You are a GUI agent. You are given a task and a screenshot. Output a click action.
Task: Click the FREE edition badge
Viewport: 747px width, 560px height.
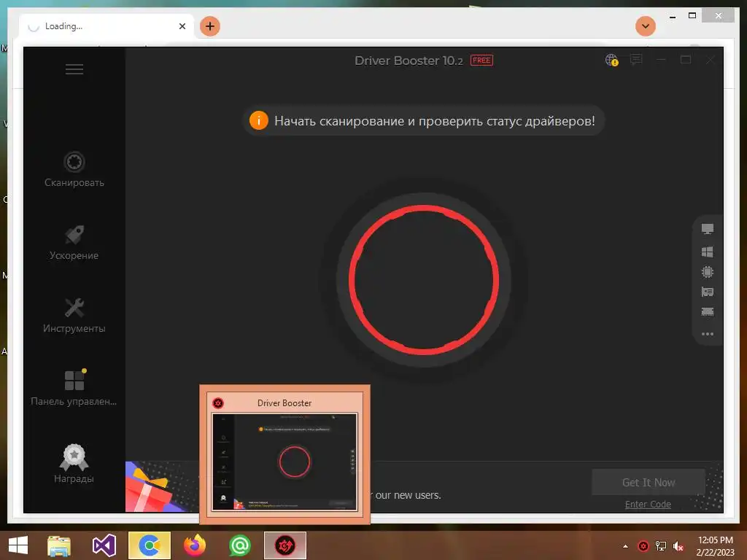pos(481,60)
